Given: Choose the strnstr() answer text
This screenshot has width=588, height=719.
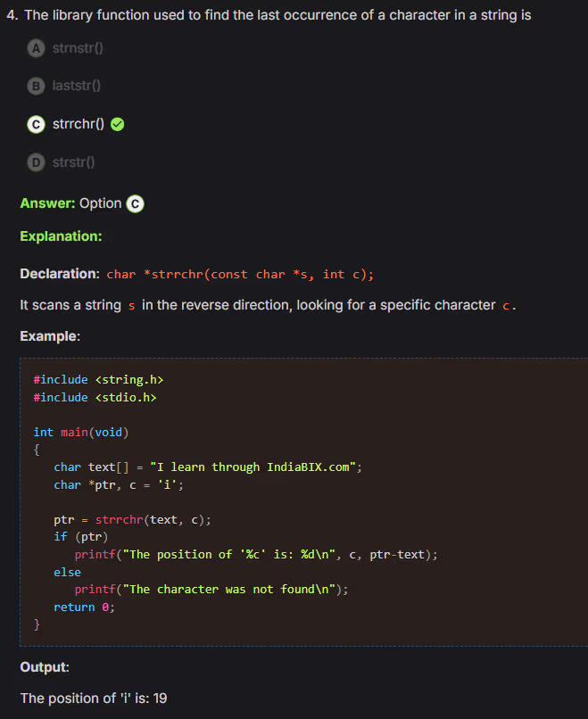Looking at the screenshot, I should [x=79, y=48].
